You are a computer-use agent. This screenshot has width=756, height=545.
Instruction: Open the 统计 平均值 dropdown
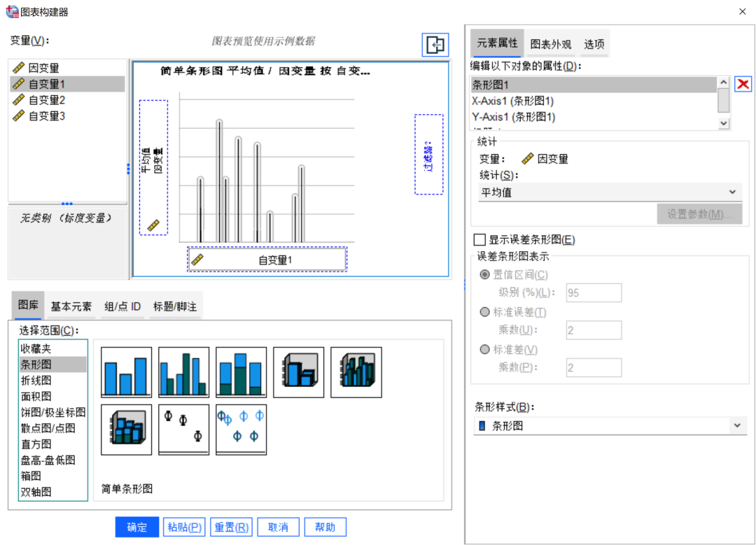click(x=610, y=192)
